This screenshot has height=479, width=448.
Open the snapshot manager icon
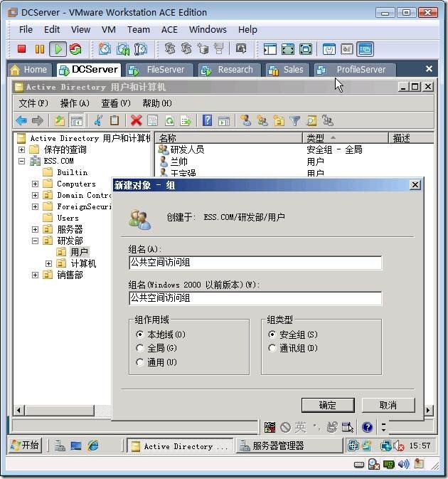coord(140,49)
